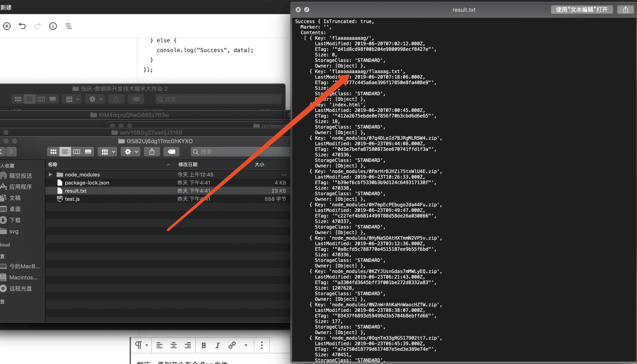This screenshot has height=364, width=637.
Task: Select 下载 in Finder sidebar
Action: (x=15, y=220)
